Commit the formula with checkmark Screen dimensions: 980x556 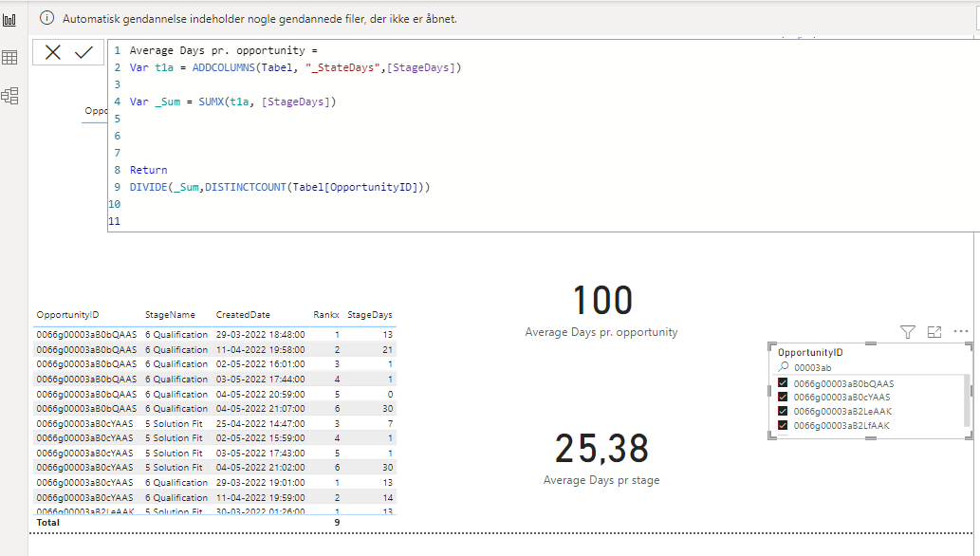point(83,52)
